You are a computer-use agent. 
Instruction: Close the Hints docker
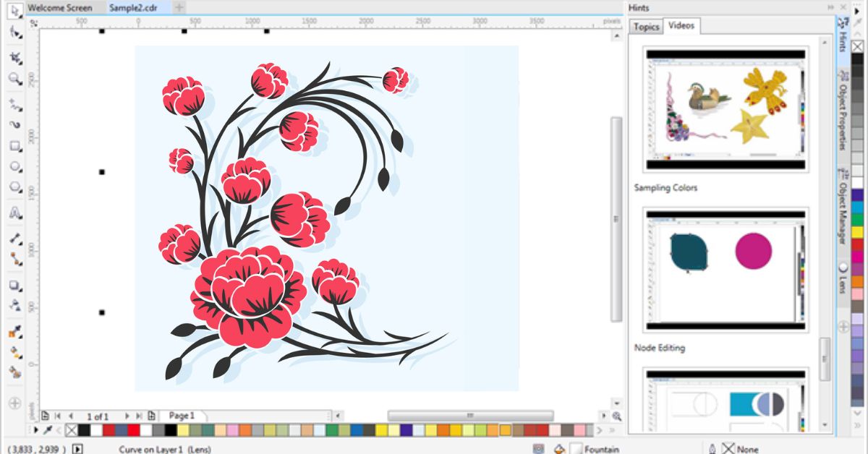coord(843,8)
